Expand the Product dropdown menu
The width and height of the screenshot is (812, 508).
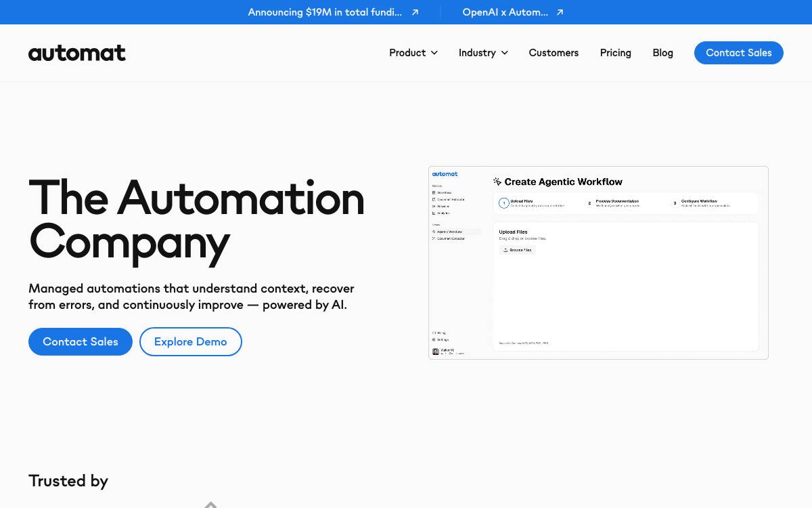click(x=413, y=53)
